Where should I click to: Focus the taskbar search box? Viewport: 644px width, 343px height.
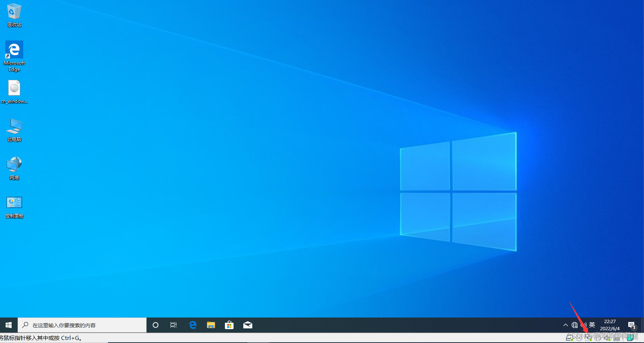pos(82,325)
